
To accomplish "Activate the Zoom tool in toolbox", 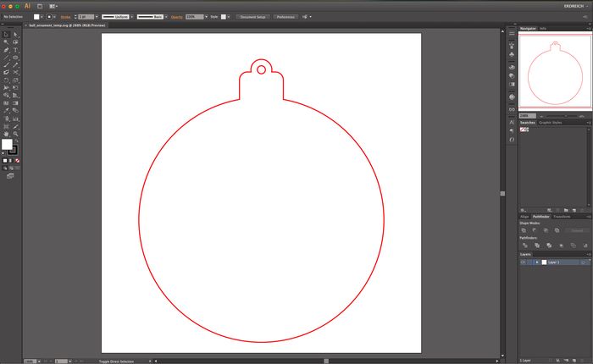I will [15, 134].
